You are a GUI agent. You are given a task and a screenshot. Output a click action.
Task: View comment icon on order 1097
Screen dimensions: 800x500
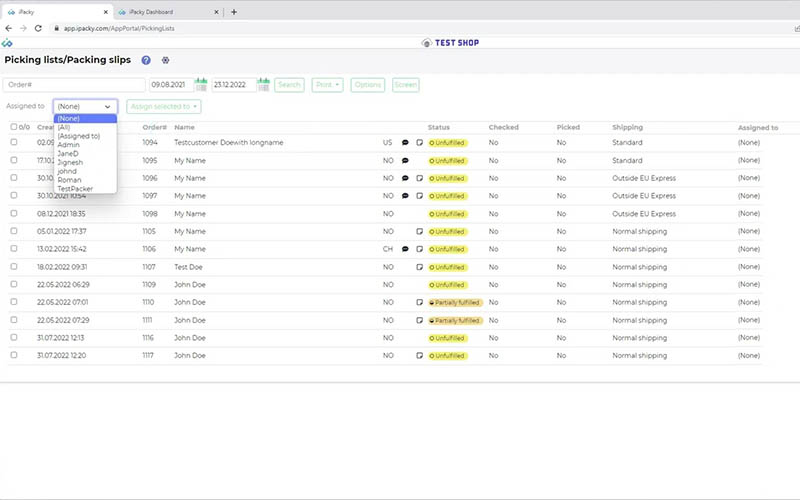click(x=405, y=196)
